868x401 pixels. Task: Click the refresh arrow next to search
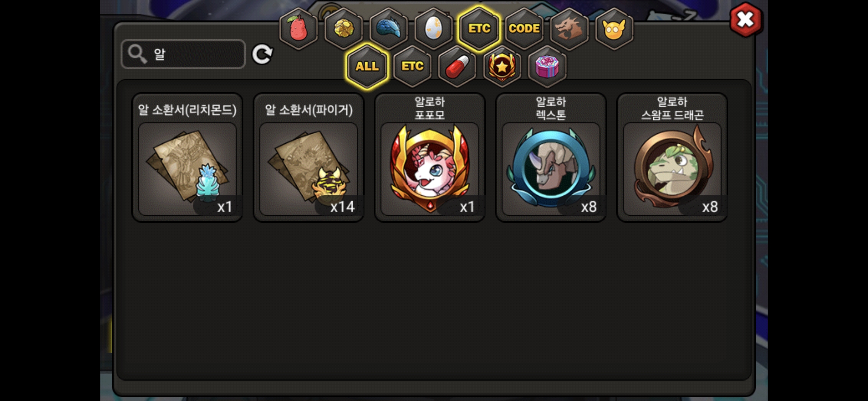[x=262, y=54]
